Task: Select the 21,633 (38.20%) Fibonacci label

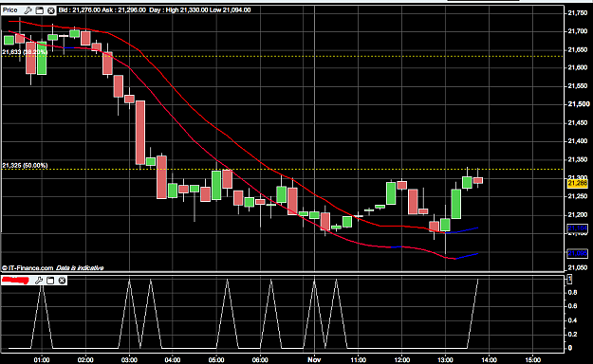Action: point(25,52)
